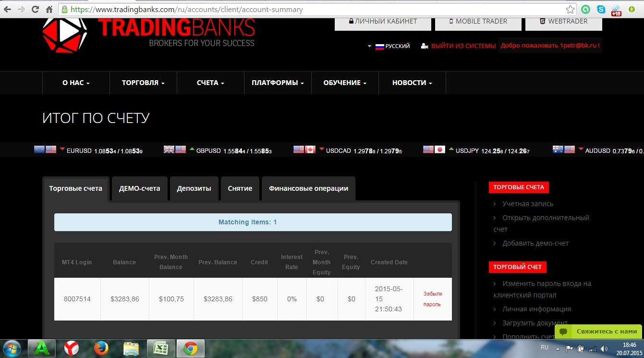The height and width of the screenshot is (358, 644).
Task: Open Yandex browser from taskbar
Action: click(x=72, y=348)
